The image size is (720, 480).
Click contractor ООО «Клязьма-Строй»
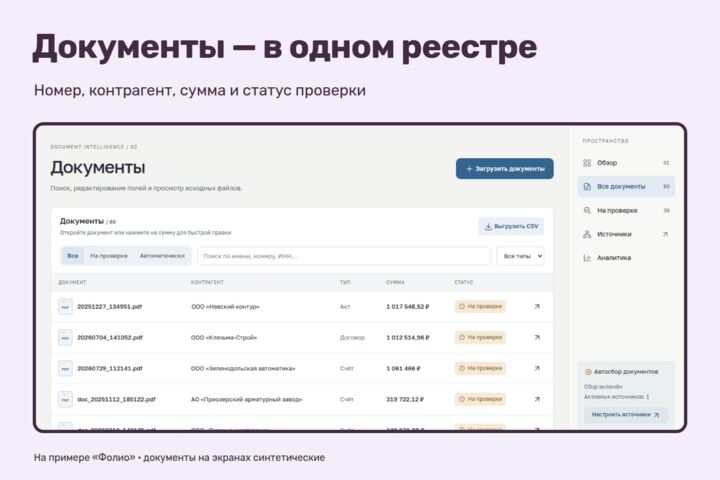(x=224, y=337)
